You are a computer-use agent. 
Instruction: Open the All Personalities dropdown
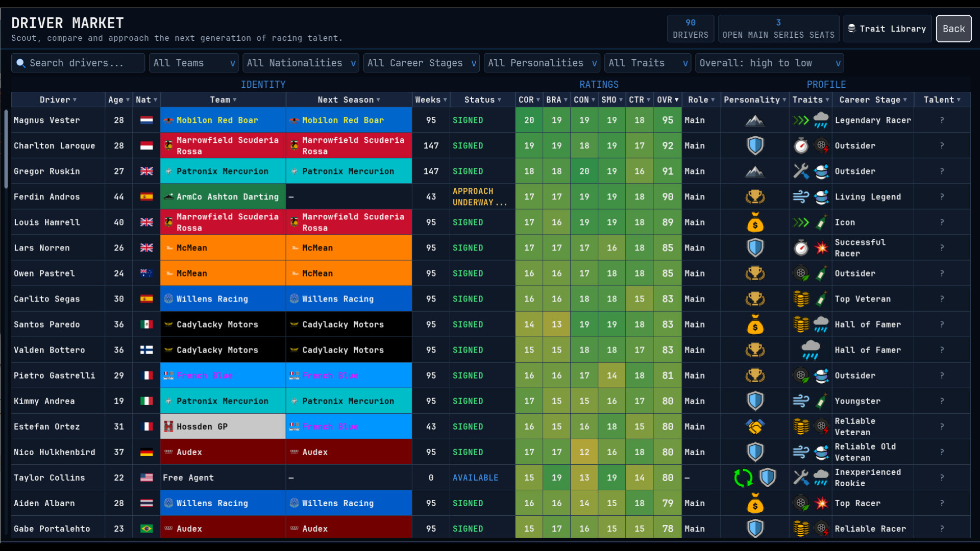(x=542, y=63)
